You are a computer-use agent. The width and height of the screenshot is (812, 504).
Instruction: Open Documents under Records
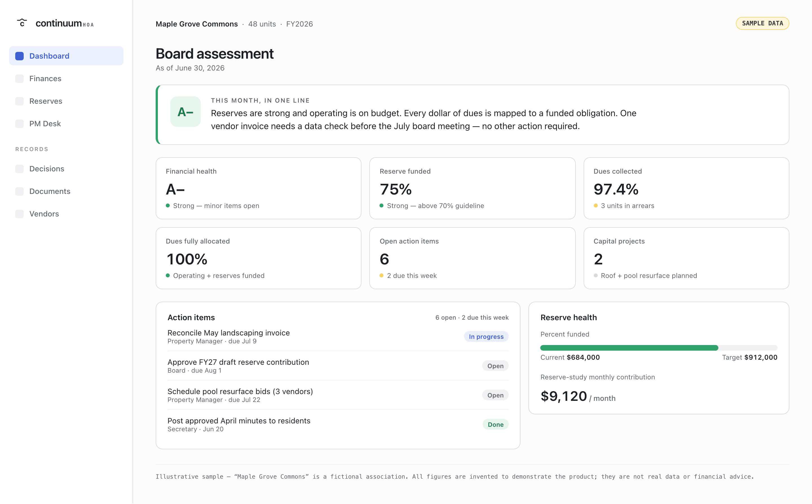(66, 191)
